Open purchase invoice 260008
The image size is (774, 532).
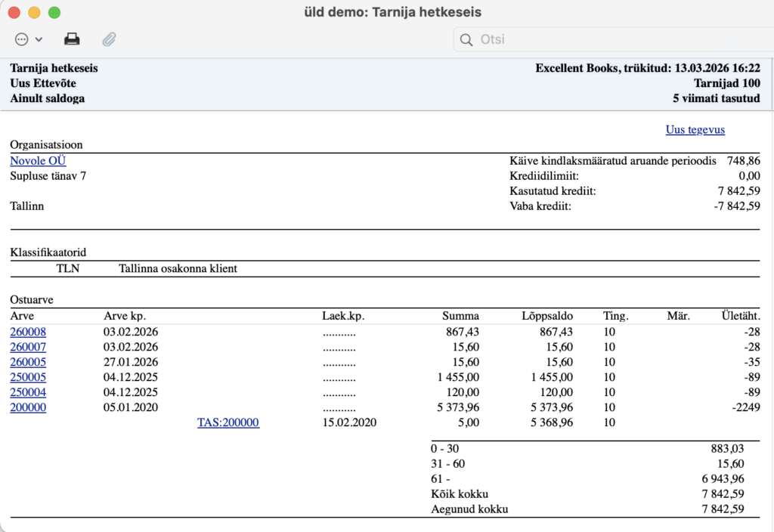[28, 332]
